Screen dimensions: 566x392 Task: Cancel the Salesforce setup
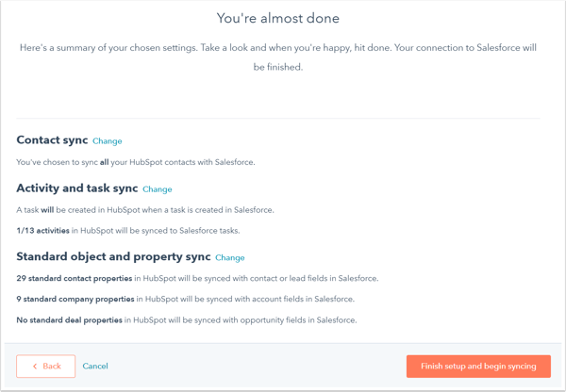click(95, 366)
